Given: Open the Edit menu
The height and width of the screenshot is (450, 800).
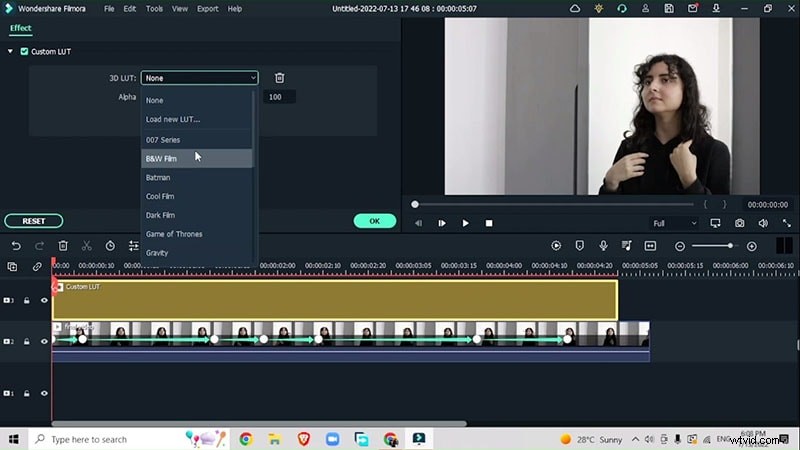Looking at the screenshot, I should click(x=130, y=9).
